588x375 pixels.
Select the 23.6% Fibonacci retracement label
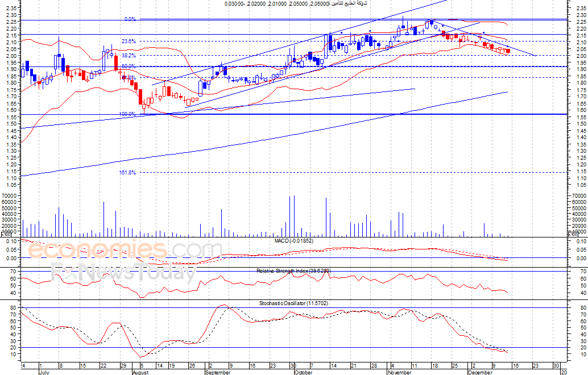coord(128,41)
